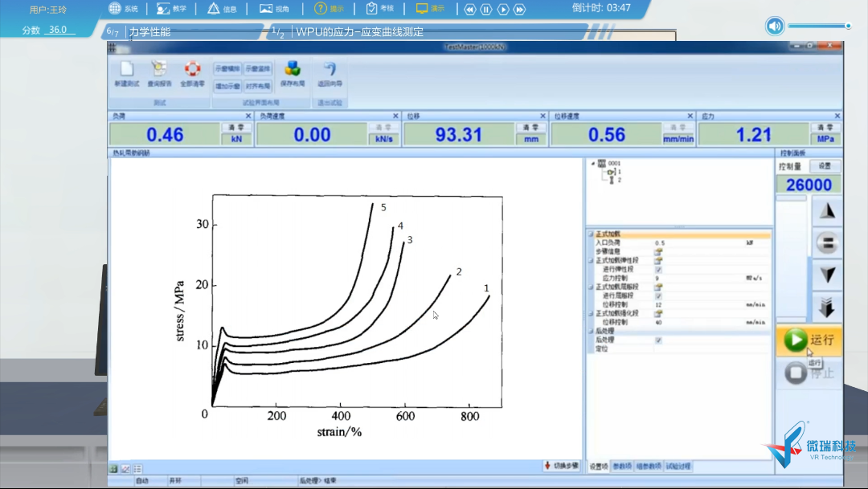Switch to the 设置项 tab

point(598,467)
